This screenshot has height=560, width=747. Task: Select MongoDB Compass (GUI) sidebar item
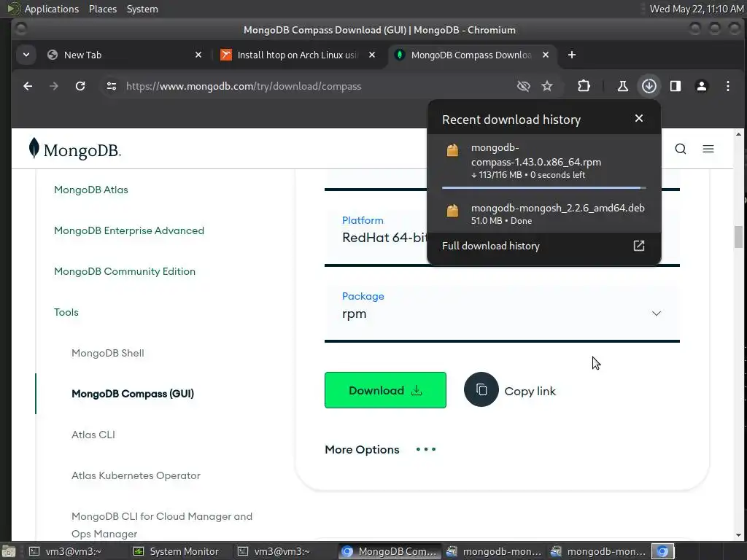pyautogui.click(x=133, y=394)
